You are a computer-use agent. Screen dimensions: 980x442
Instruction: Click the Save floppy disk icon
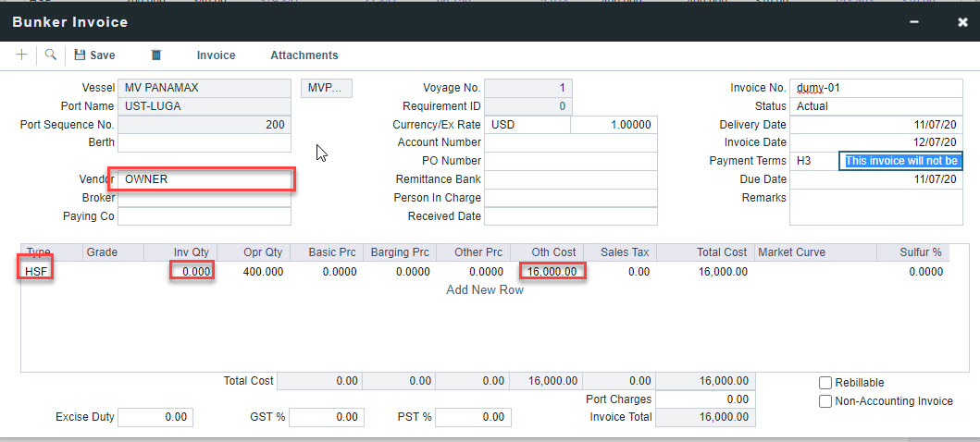pyautogui.click(x=80, y=55)
